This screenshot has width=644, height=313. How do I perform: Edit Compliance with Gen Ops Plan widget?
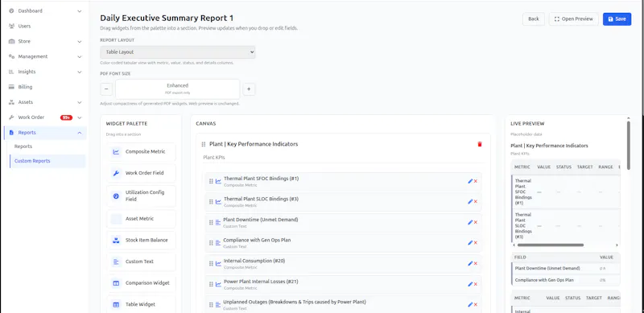(x=470, y=243)
